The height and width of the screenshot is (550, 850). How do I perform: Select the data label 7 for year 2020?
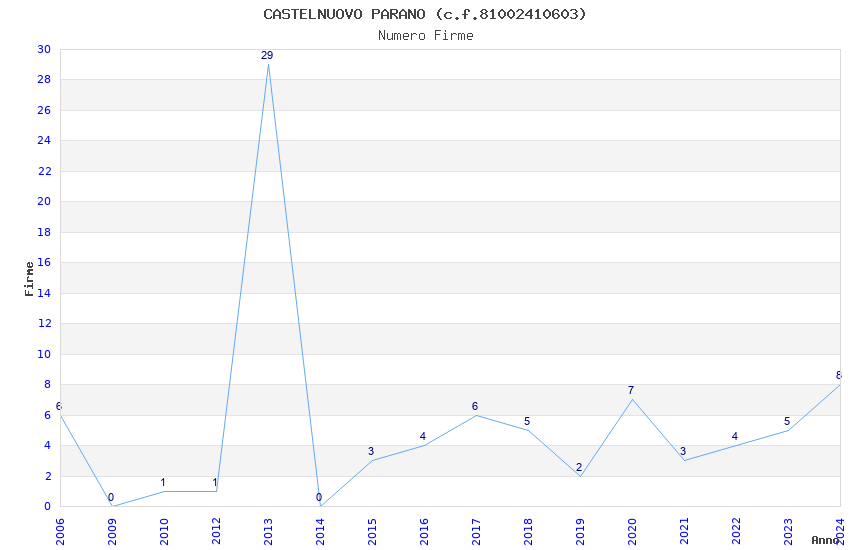coord(631,390)
